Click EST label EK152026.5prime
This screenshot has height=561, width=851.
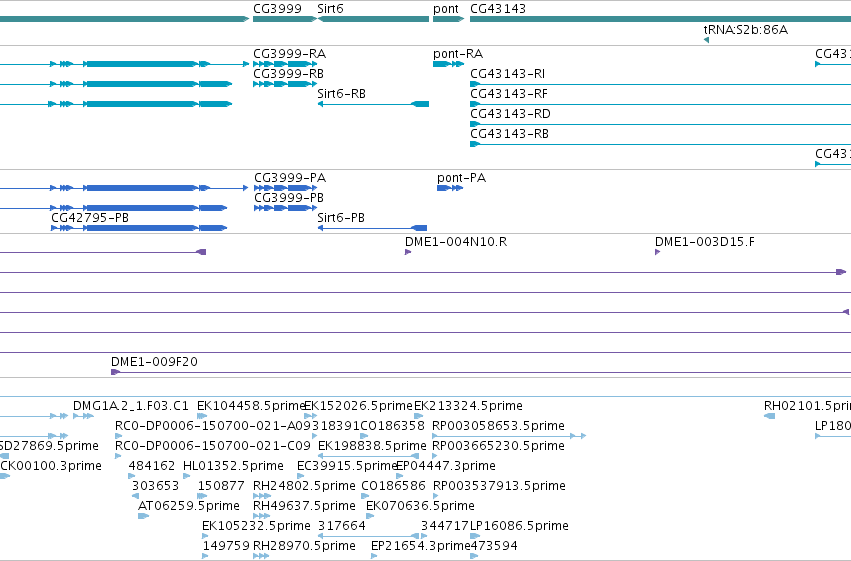pyautogui.click(x=359, y=406)
